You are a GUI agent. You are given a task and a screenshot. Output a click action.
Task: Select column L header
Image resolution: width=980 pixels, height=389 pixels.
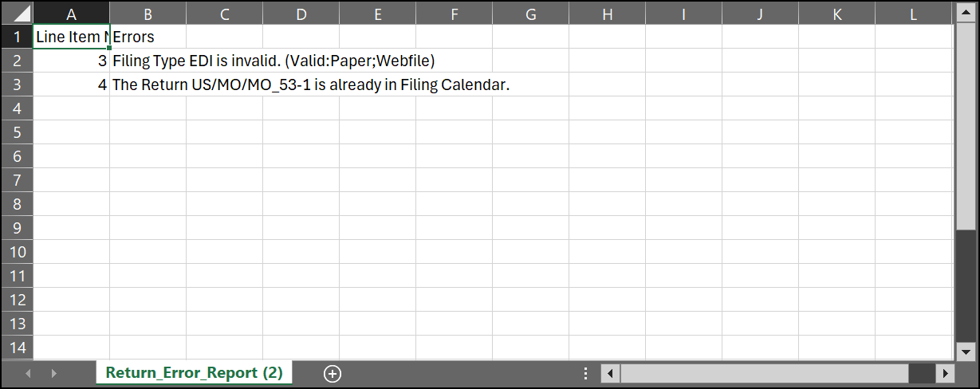[913, 14]
